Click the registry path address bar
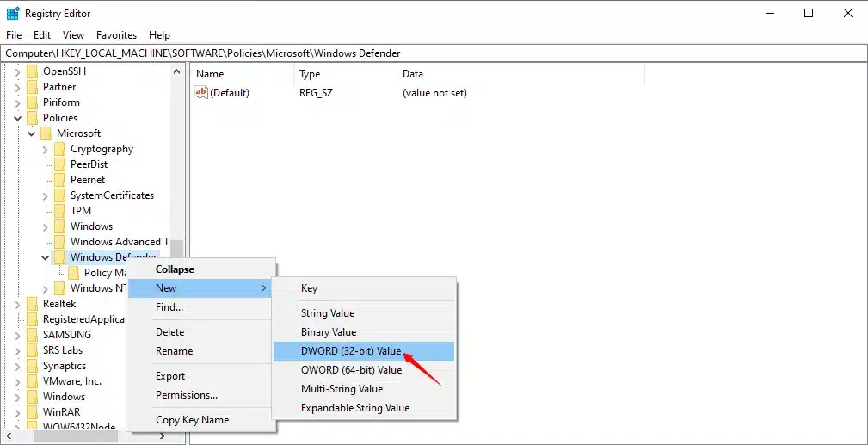The image size is (868, 445). point(430,53)
